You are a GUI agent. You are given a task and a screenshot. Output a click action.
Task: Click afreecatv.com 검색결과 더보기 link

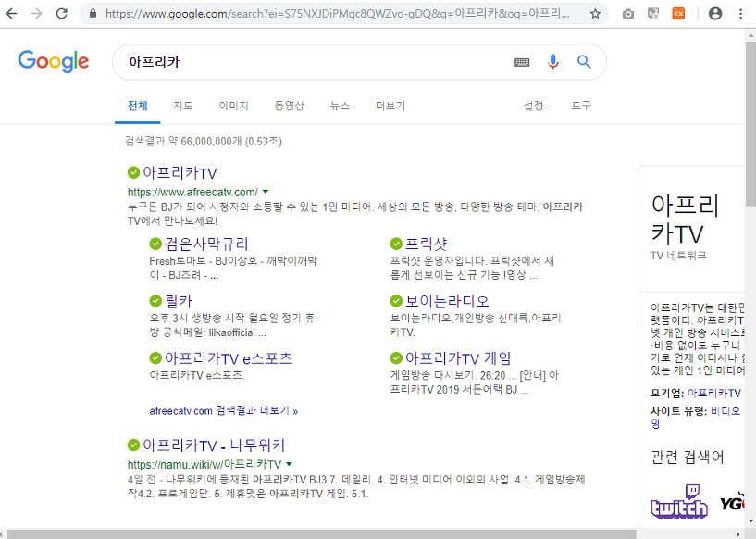click(224, 410)
